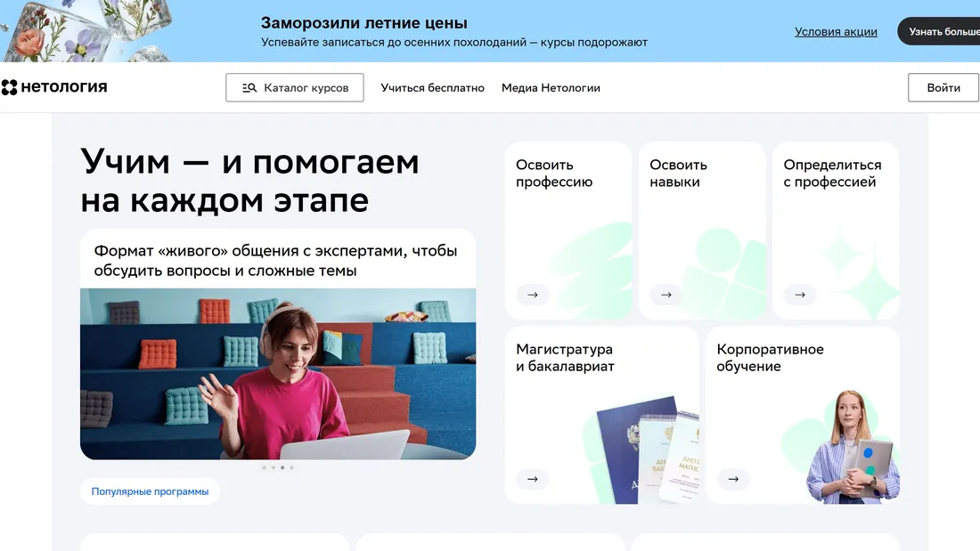The width and height of the screenshot is (980, 551).
Task: Open Учиться бесплатно menu item
Action: pyautogui.click(x=433, y=87)
